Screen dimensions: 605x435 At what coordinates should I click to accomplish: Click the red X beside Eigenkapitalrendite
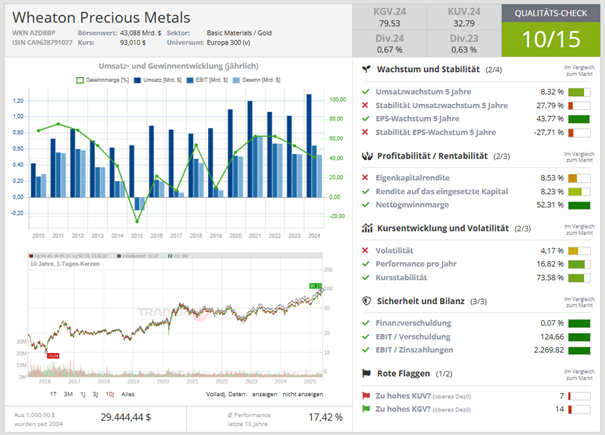point(365,178)
